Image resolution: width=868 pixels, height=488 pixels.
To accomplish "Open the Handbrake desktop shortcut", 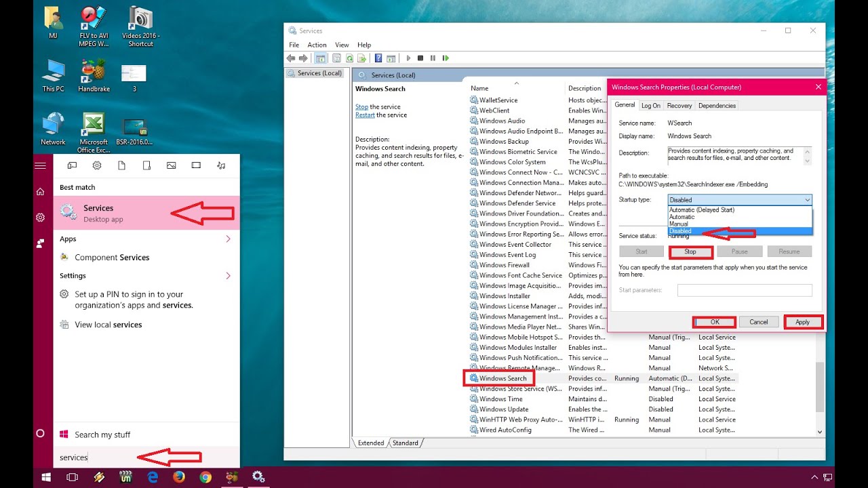I will pos(94,75).
